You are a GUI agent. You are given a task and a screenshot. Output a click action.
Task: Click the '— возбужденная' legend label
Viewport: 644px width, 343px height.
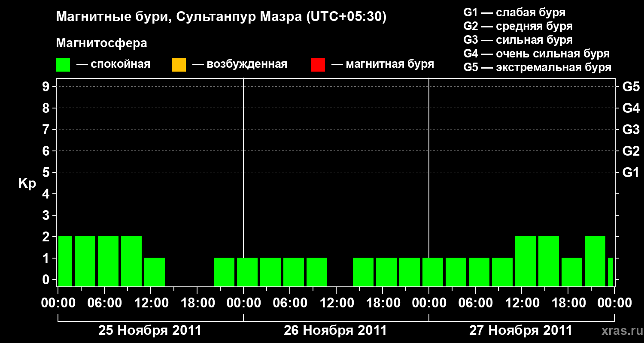point(240,65)
